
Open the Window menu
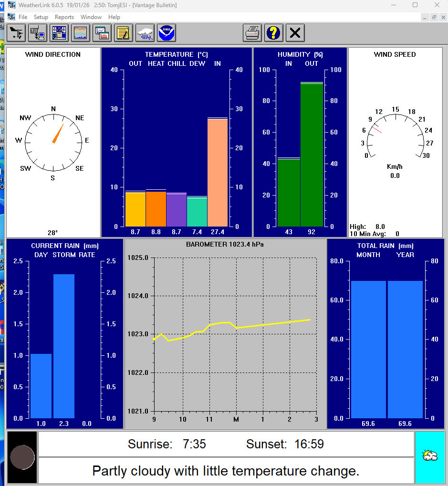91,17
